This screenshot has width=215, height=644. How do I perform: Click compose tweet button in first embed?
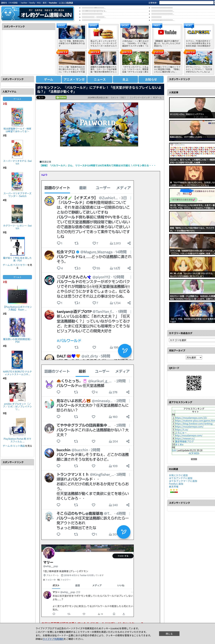pyautogui.click(x=125, y=350)
